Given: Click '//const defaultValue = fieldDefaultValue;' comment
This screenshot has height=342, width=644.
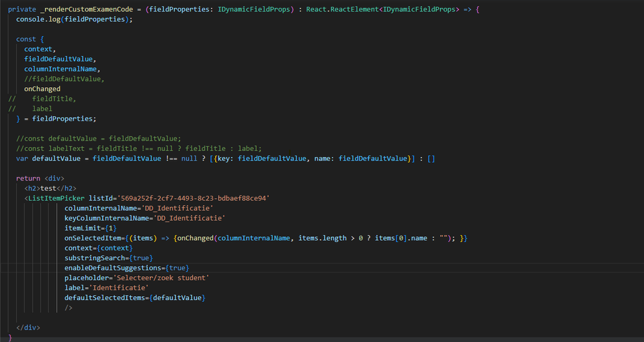Looking at the screenshot, I should 99,138.
